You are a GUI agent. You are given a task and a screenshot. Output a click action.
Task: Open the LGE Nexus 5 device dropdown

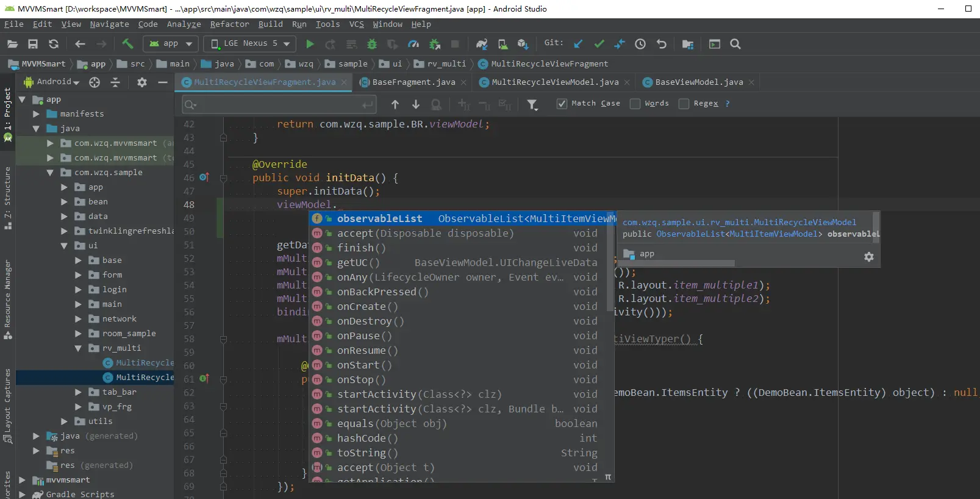[249, 44]
